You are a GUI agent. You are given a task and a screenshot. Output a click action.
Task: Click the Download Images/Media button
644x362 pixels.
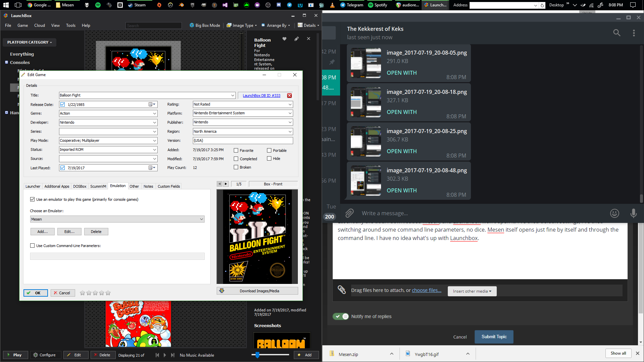[257, 291]
